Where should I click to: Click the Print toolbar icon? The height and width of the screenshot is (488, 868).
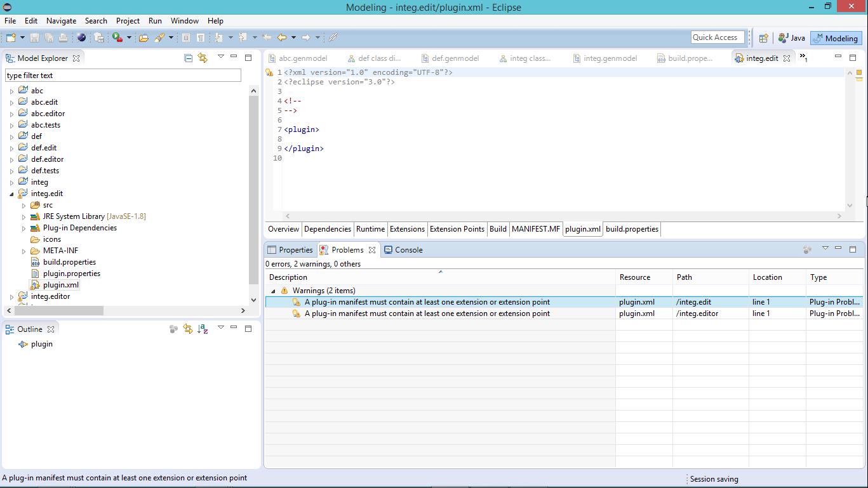[63, 38]
